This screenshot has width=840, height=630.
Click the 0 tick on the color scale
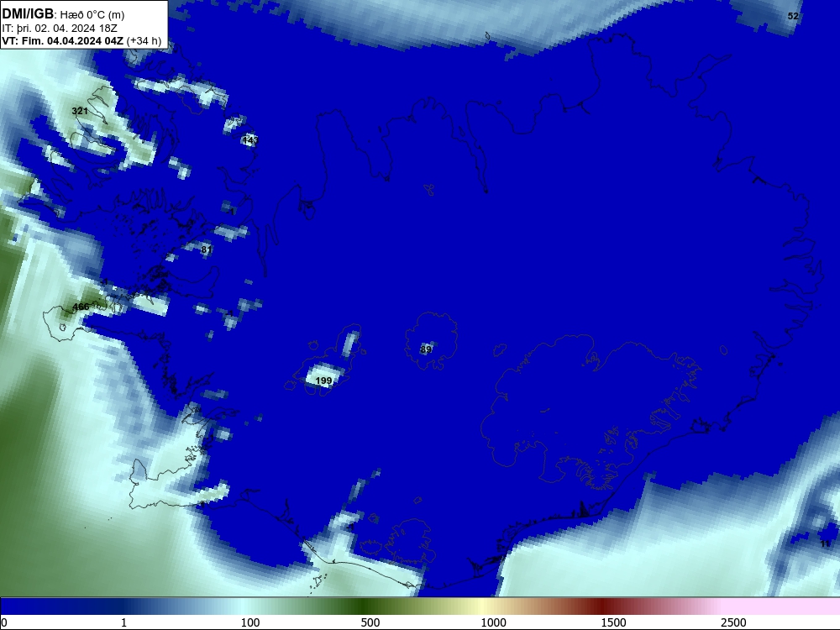tap(4, 622)
